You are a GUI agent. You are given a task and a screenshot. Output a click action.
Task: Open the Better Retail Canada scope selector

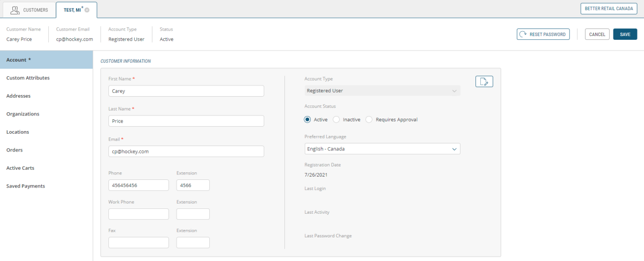[609, 9]
